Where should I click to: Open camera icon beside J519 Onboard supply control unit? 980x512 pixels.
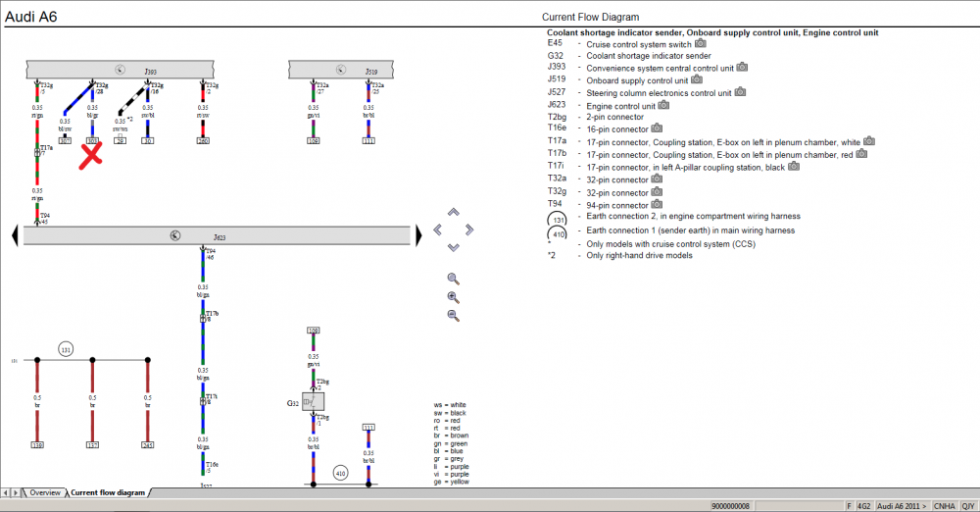[697, 79]
